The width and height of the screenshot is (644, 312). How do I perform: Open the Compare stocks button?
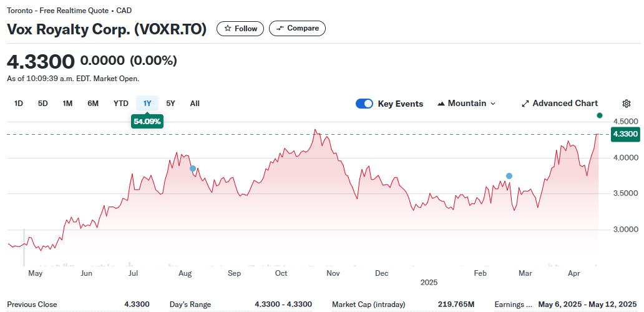coord(298,28)
